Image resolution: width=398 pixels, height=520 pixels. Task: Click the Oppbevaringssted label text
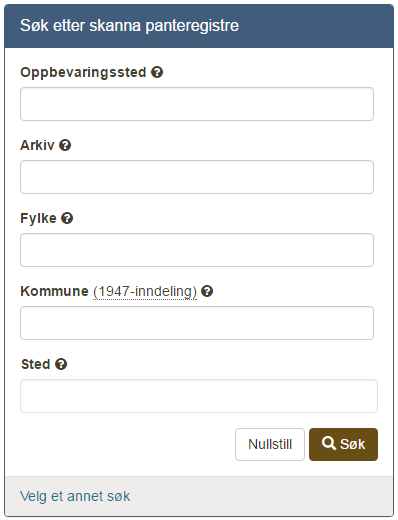[x=83, y=72]
